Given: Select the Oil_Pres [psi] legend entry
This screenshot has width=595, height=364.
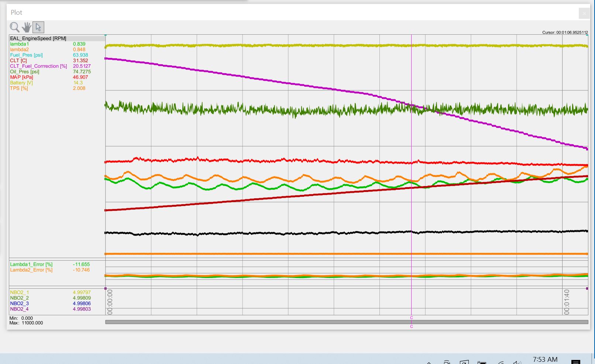Looking at the screenshot, I should click(x=24, y=72).
